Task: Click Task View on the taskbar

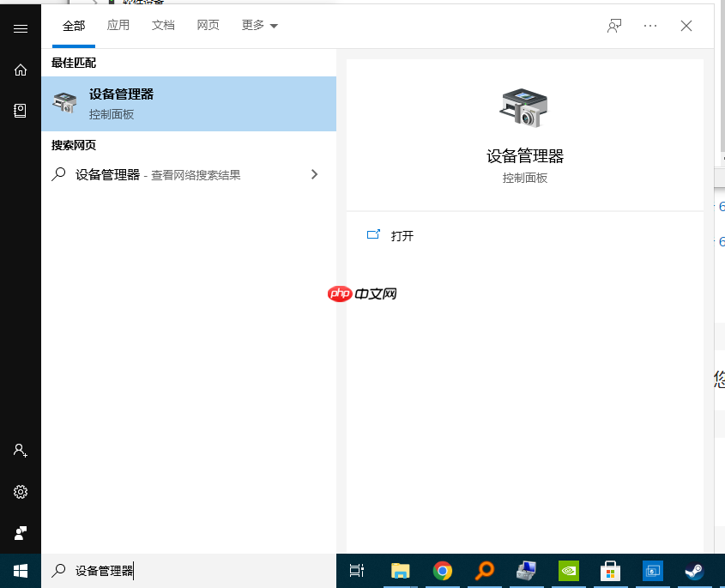Action: coord(356,570)
